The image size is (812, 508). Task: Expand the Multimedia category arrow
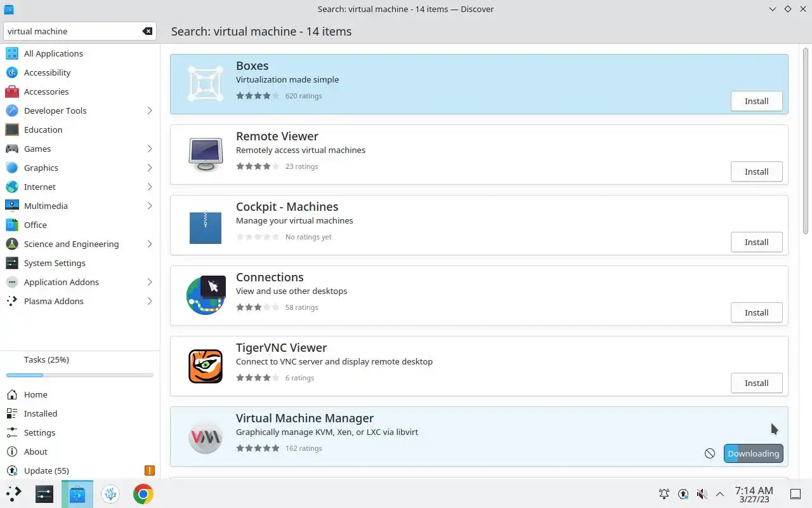pyautogui.click(x=150, y=206)
